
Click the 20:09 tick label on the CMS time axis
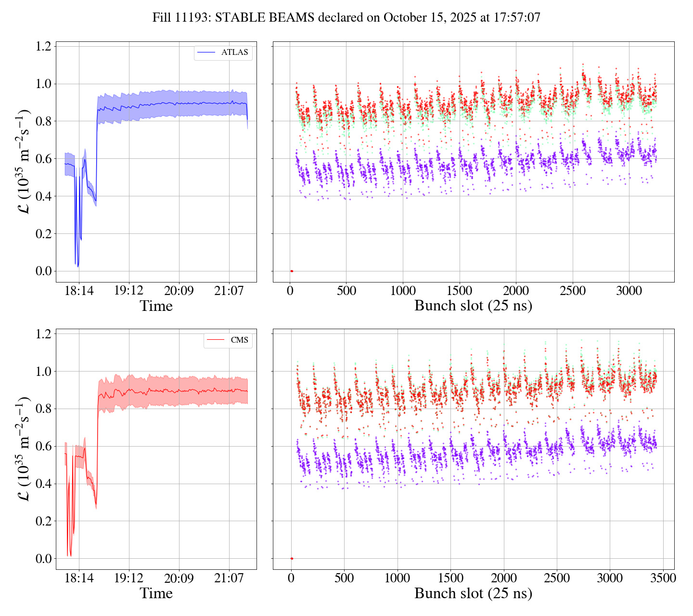179,578
